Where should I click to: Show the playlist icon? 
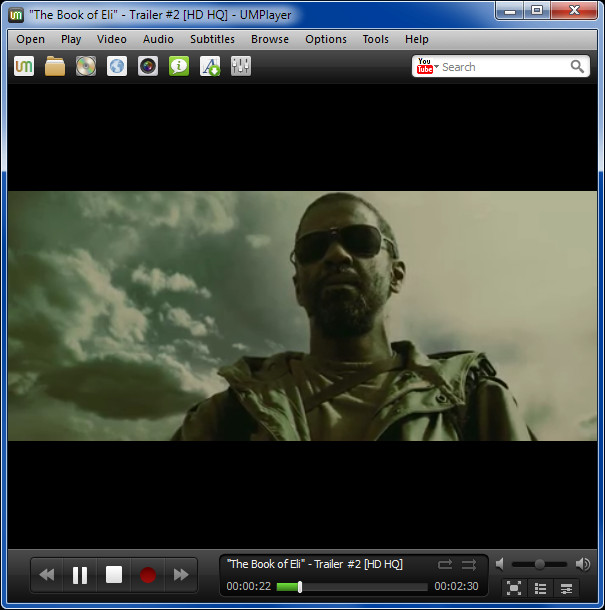click(x=540, y=588)
